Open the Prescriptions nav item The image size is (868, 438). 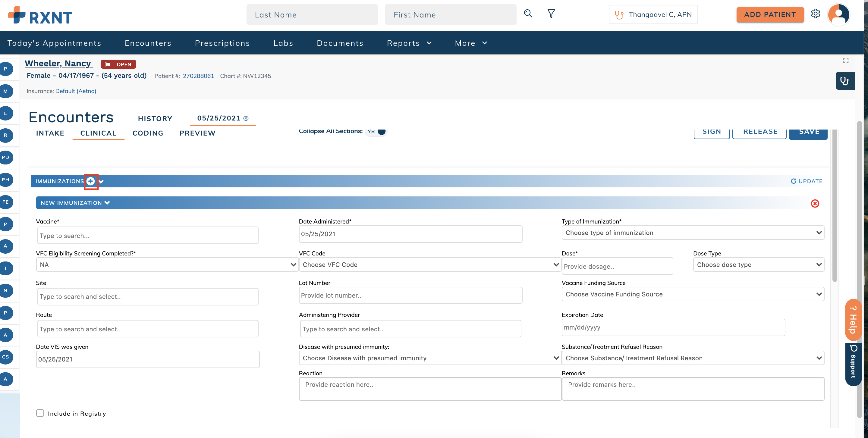click(222, 43)
